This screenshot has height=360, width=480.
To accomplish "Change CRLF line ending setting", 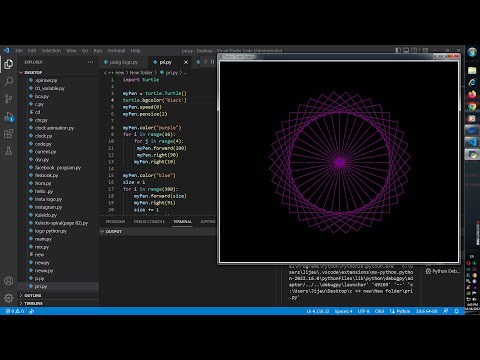I will point(380,311).
